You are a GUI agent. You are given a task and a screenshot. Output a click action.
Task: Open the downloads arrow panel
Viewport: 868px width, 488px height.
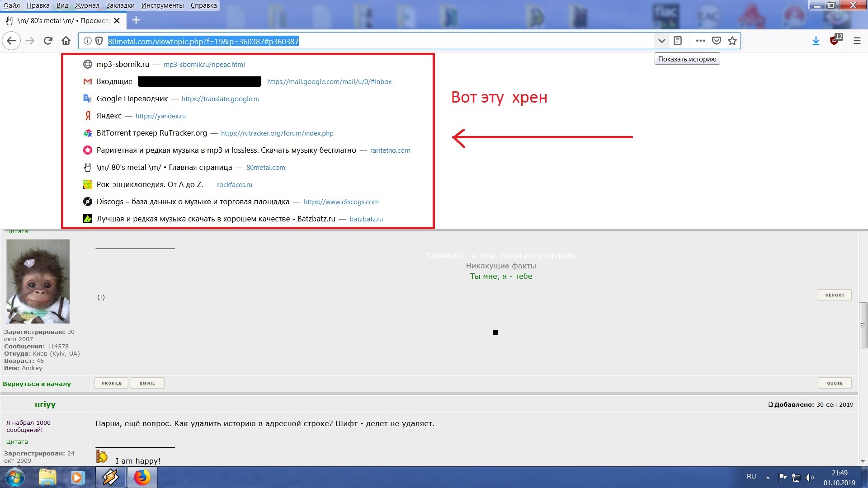pos(816,41)
